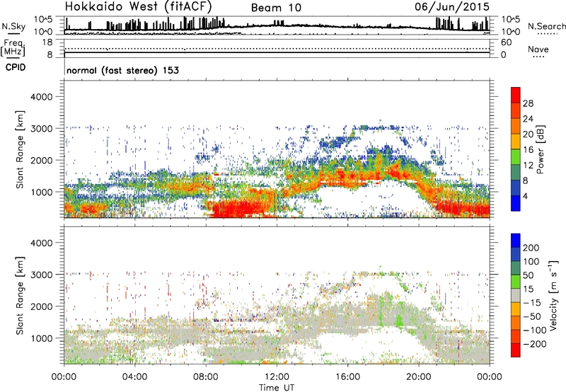The width and height of the screenshot is (566, 392).
Task: Click the 08:00 time tick label
Action: click(206, 377)
